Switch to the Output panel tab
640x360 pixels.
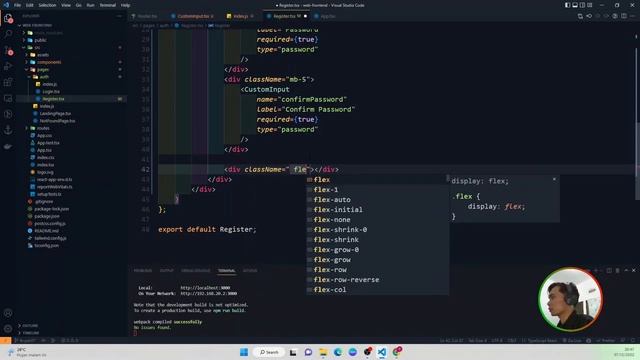167,270
